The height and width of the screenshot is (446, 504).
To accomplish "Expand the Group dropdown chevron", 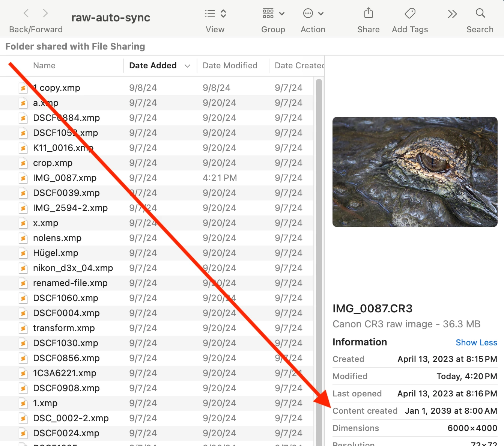I will [x=282, y=14].
